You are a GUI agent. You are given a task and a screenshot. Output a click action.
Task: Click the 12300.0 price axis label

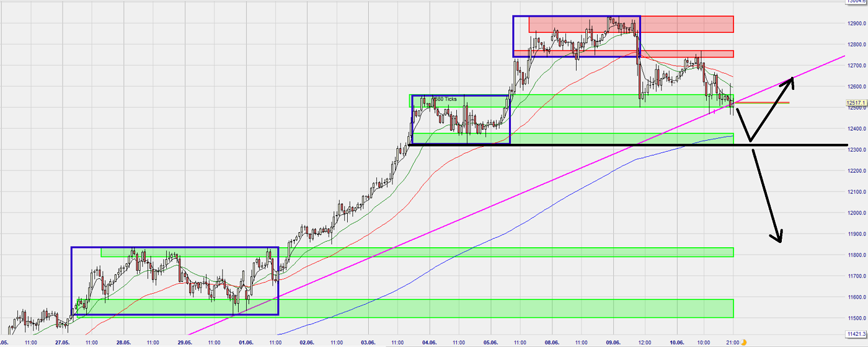click(857, 150)
